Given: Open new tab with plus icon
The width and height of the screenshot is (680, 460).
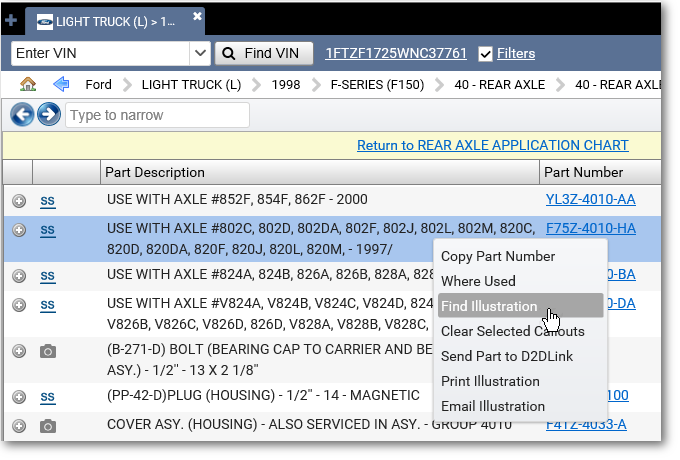Looking at the screenshot, I should tap(12, 19).
